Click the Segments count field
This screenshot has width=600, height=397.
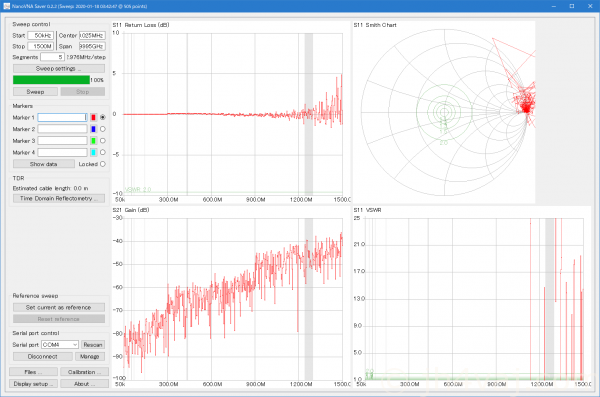click(x=52, y=57)
